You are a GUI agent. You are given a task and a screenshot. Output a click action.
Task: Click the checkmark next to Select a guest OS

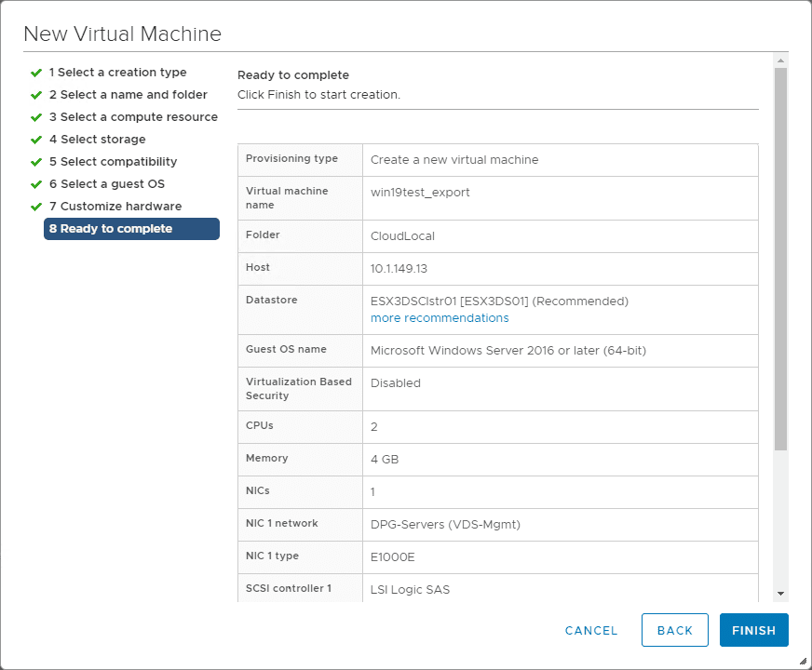pyautogui.click(x=36, y=184)
